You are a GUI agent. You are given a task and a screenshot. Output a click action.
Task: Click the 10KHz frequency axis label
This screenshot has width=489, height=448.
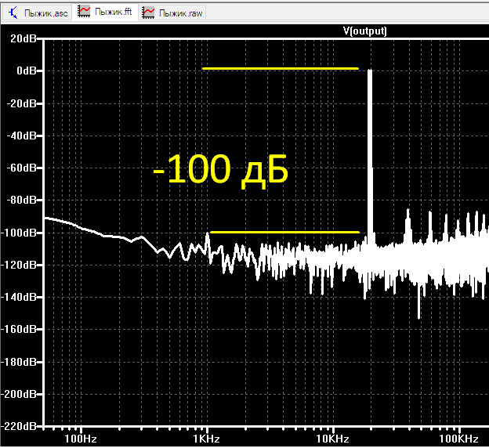332,439
